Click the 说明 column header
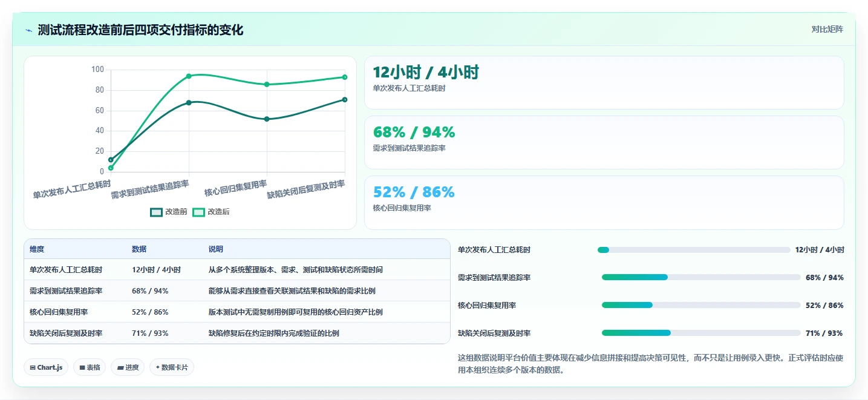 (216, 249)
